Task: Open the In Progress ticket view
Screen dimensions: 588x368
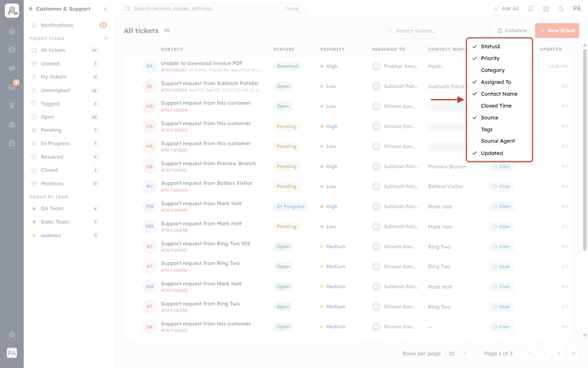Action: click(65, 144)
